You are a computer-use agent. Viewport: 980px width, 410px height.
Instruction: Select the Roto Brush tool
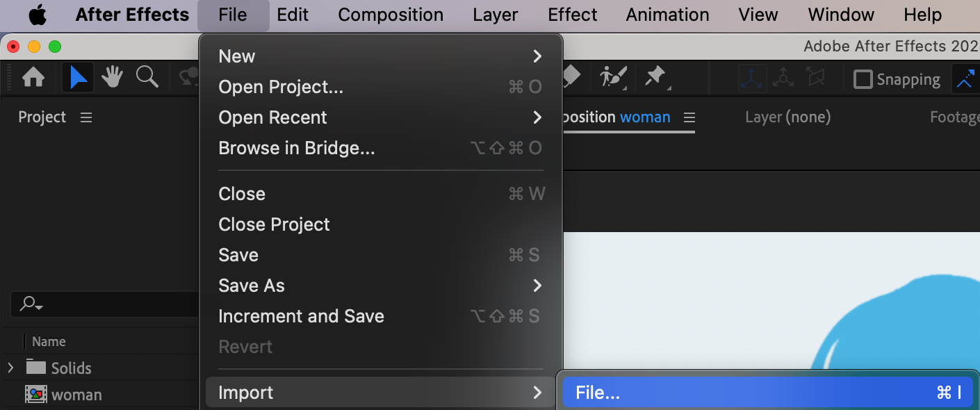[613, 77]
